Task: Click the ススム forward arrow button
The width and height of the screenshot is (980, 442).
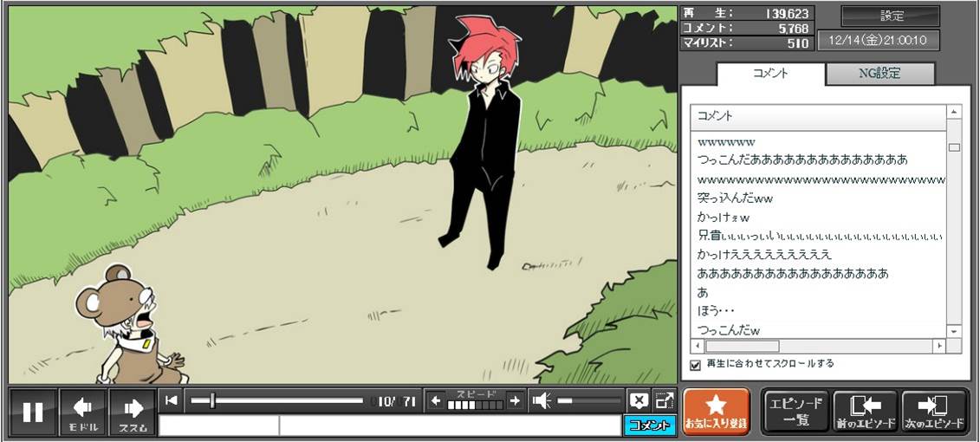Action: point(133,412)
